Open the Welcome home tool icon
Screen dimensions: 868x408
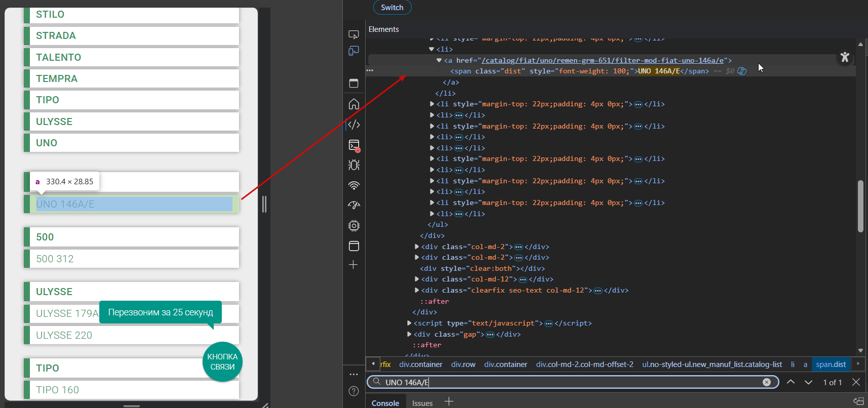[353, 104]
